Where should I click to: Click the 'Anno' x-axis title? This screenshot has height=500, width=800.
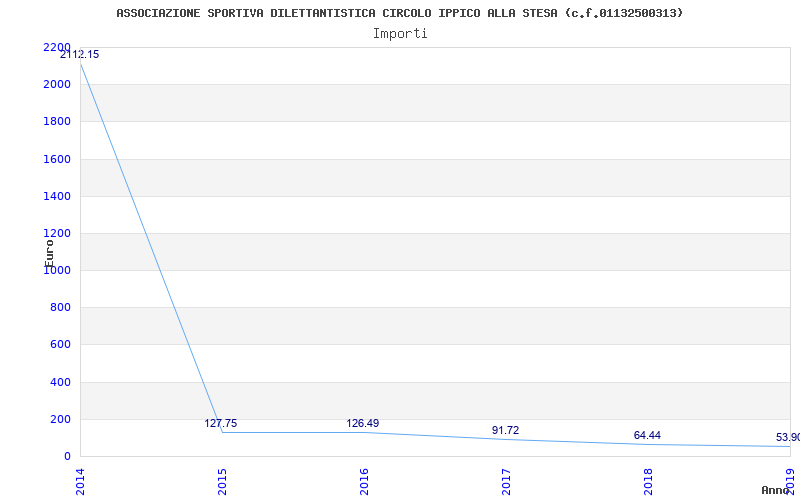[776, 490]
